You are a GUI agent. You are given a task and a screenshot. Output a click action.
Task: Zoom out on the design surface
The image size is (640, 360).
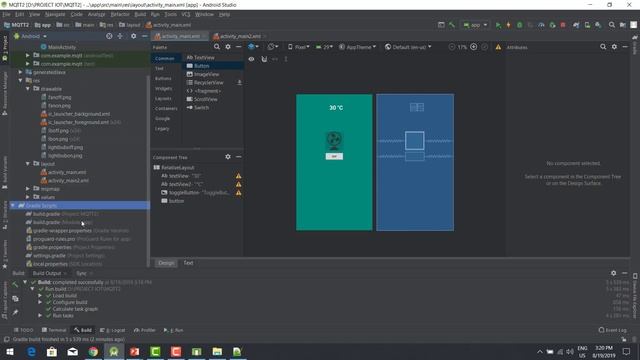tap(451, 47)
